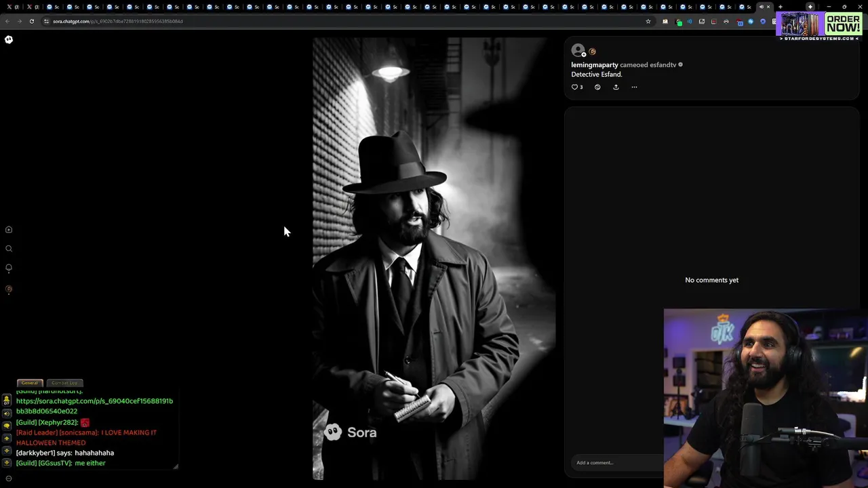Open the Sora sidebar notifications bell
This screenshot has height=488, width=868.
pos(9,268)
